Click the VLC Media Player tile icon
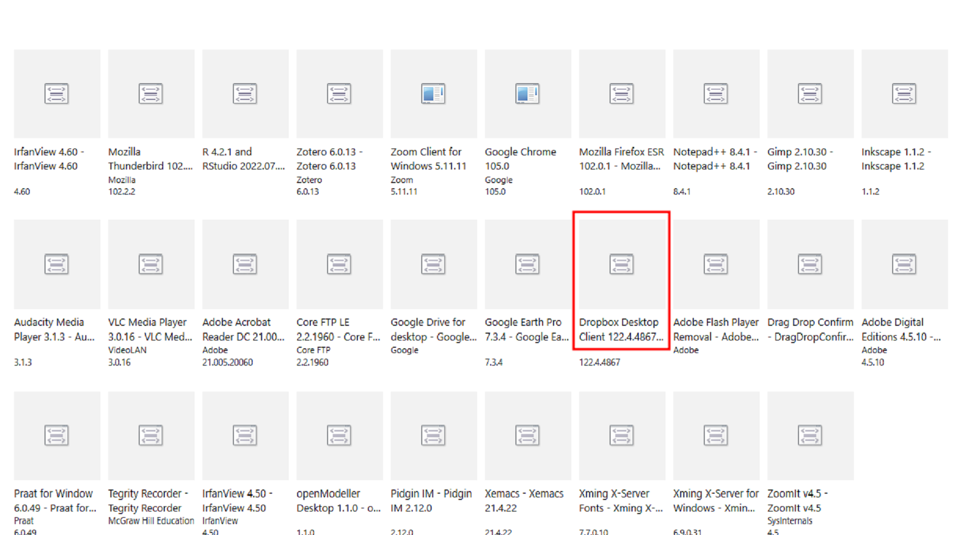The height and width of the screenshot is (535, 980). click(x=151, y=264)
